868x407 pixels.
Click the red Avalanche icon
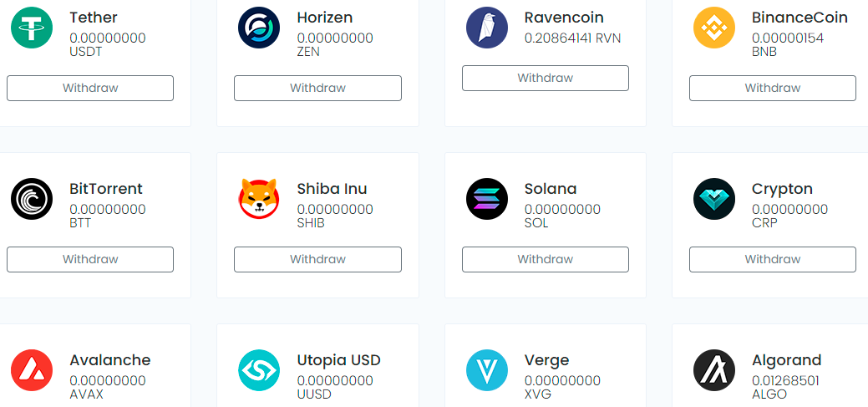(x=32, y=370)
